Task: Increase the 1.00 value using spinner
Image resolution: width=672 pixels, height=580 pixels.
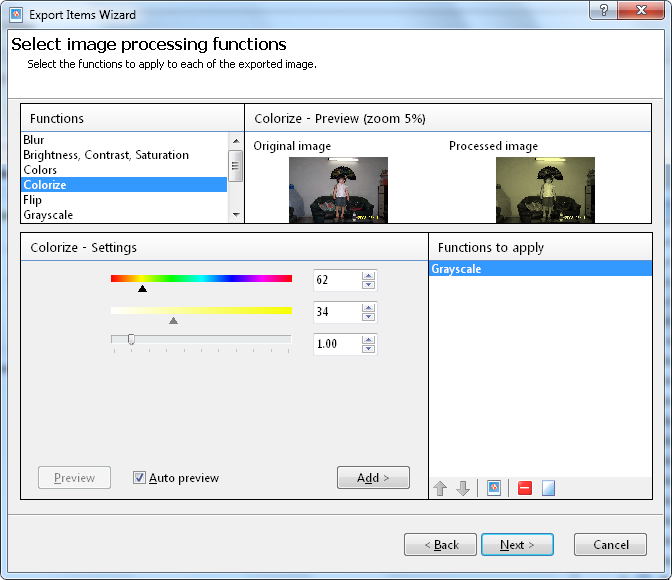Action: click(368, 339)
